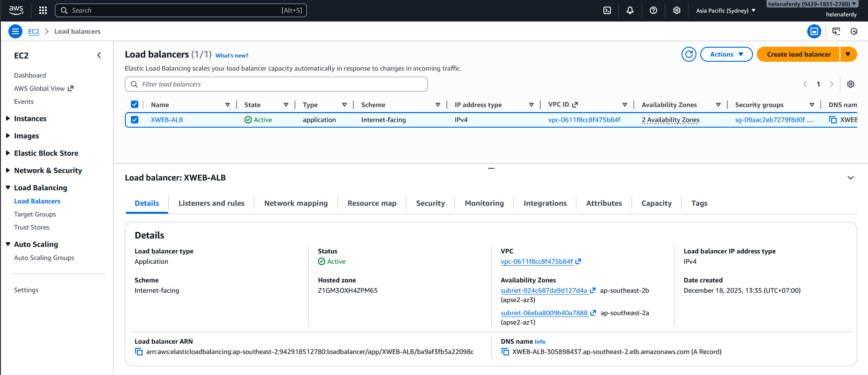The width and height of the screenshot is (868, 375).
Task: Open the Network mapping tab
Action: click(x=296, y=203)
